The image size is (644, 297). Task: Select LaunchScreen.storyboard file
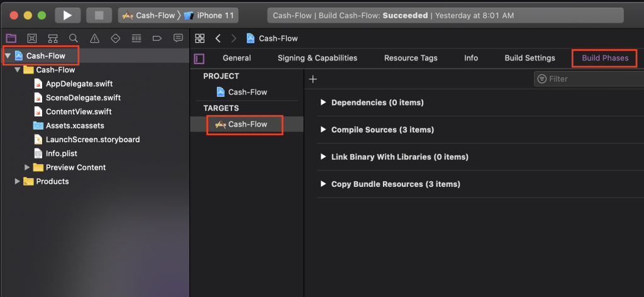click(x=94, y=140)
